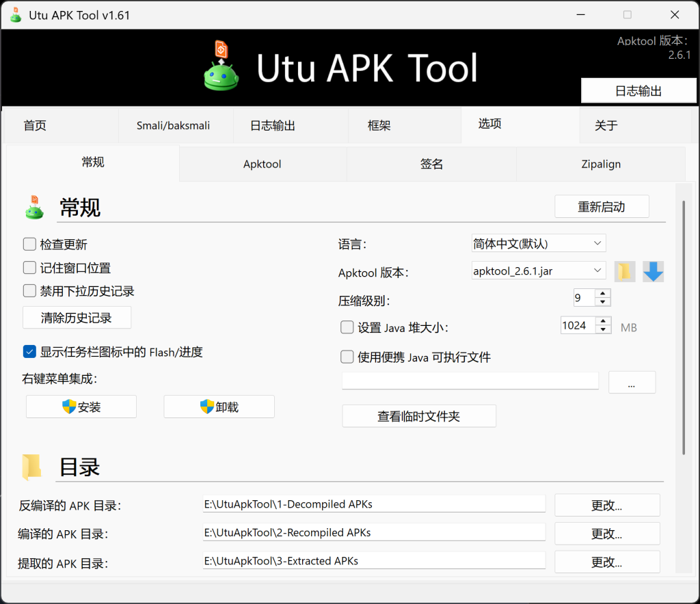
Task: Open the 关于 tab
Action: click(x=636, y=125)
